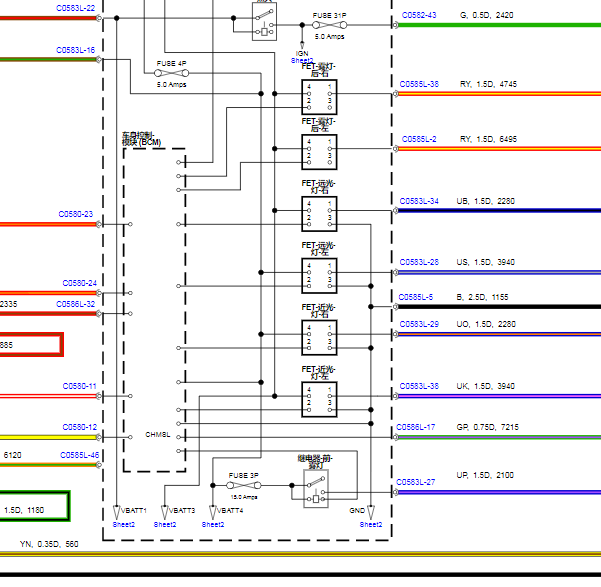The height and width of the screenshot is (587, 601).
Task: Follow connector link C0583L-22
Action: point(76,8)
